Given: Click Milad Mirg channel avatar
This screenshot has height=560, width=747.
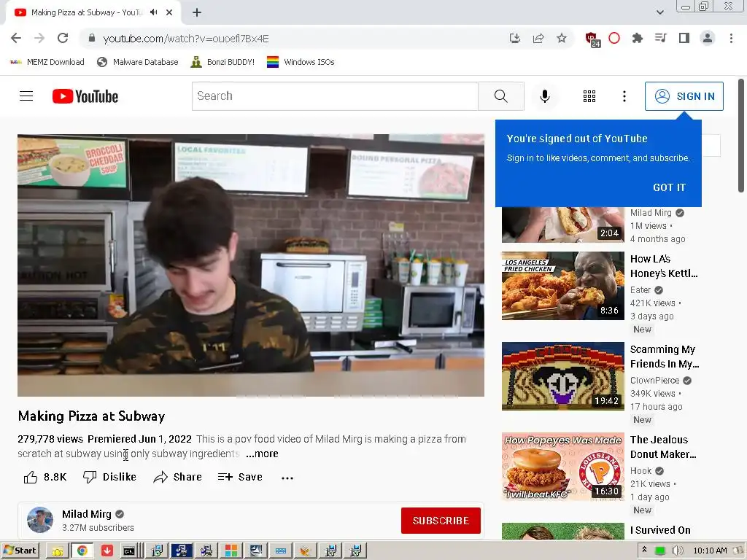Looking at the screenshot, I should coord(40,519).
